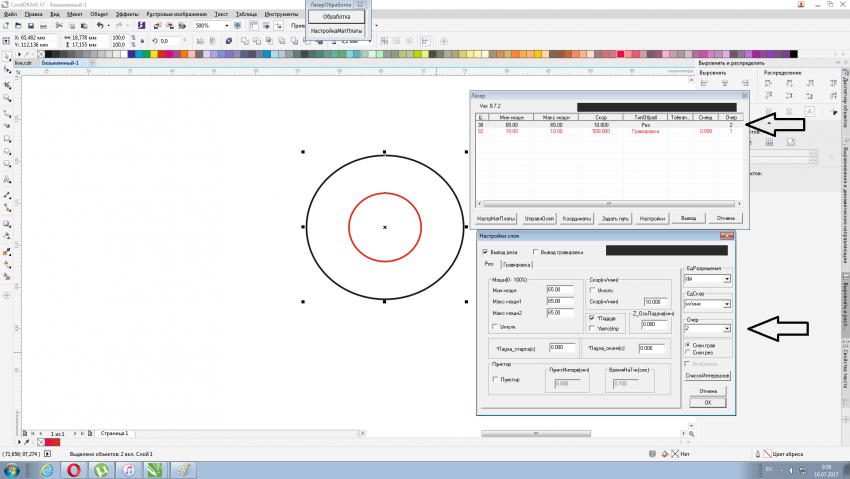850x479 pixels.
Task: Select the Ellipse tool in toolbox
Action: pyautogui.click(x=8, y=150)
